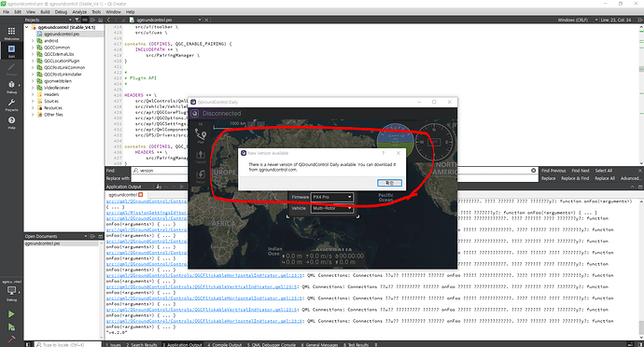Click the Find Next button
The height and width of the screenshot is (347, 644).
point(581,171)
